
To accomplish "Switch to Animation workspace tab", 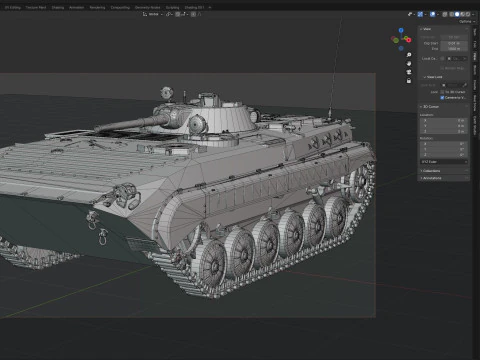I will pos(77,7).
